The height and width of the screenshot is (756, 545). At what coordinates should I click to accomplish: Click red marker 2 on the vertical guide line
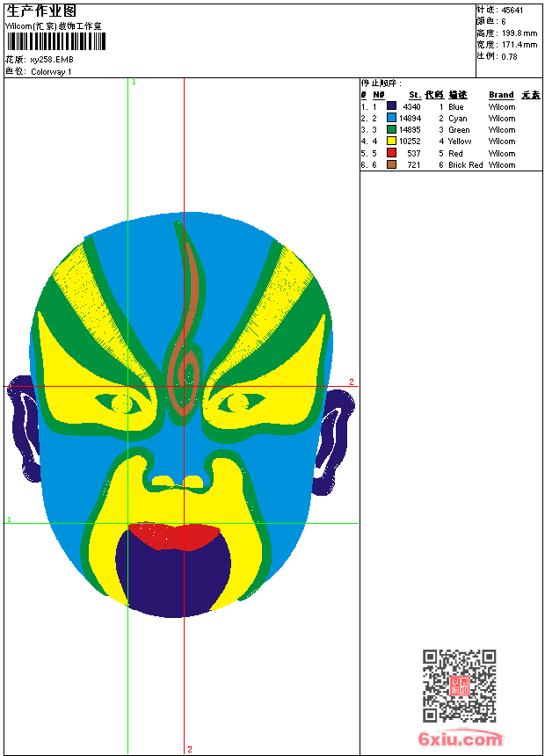190,749
